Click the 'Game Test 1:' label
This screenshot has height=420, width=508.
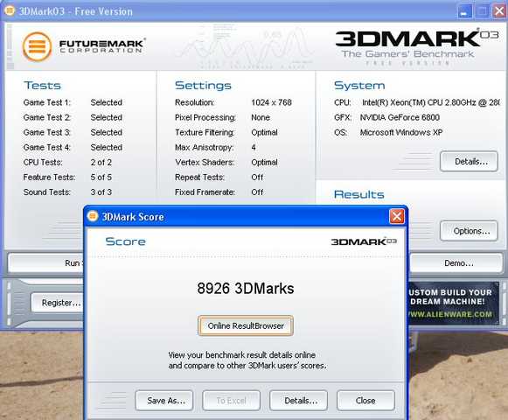(47, 102)
